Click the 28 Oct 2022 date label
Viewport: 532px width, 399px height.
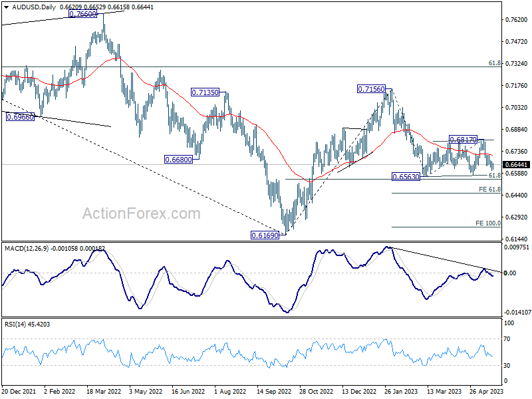click(317, 392)
